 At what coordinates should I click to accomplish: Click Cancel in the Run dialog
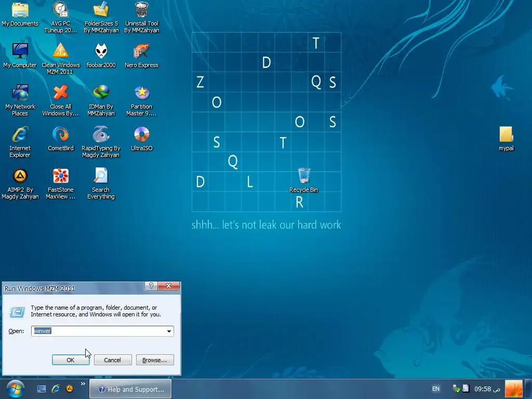click(x=113, y=360)
